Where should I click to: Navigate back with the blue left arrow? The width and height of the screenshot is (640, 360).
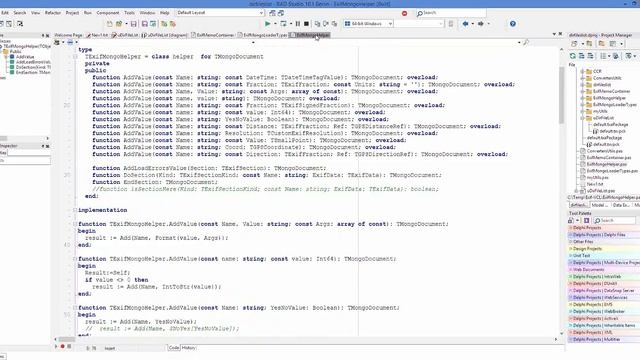pos(465,24)
